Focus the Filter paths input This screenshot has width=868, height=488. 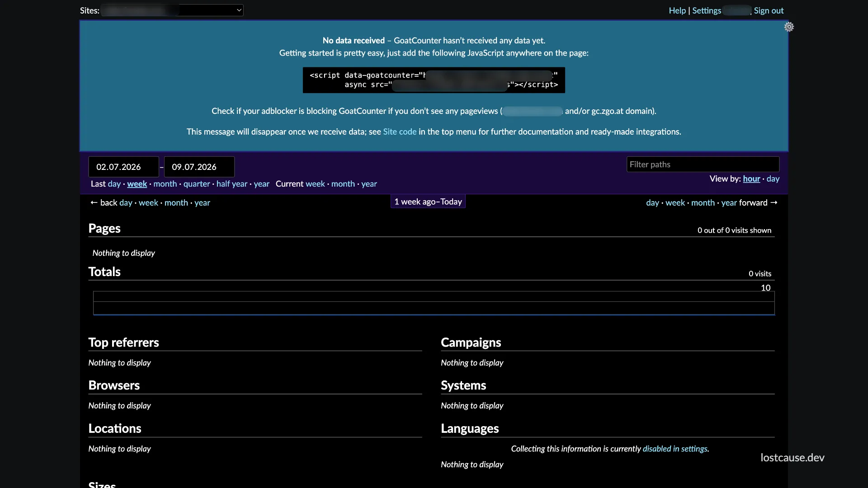pyautogui.click(x=703, y=164)
